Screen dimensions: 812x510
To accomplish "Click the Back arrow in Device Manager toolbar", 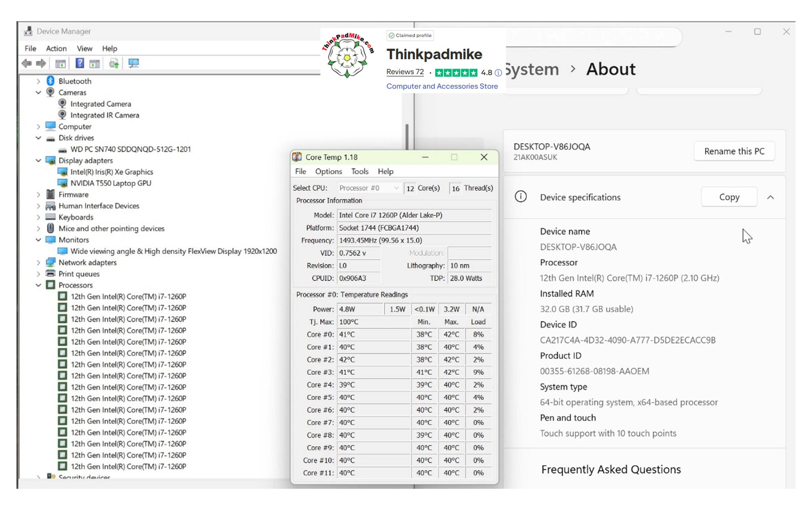I will coord(27,63).
